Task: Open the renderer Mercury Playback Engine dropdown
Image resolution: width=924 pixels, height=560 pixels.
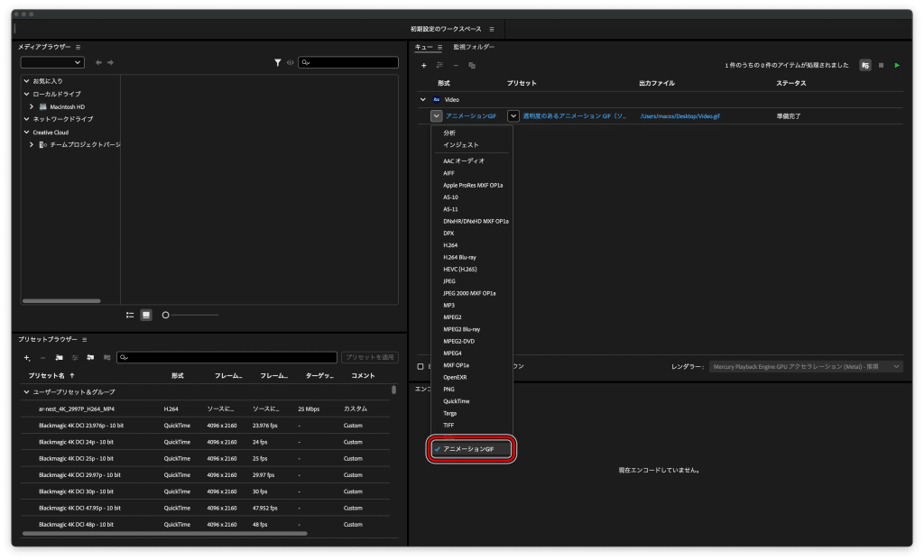Action: pos(806,366)
